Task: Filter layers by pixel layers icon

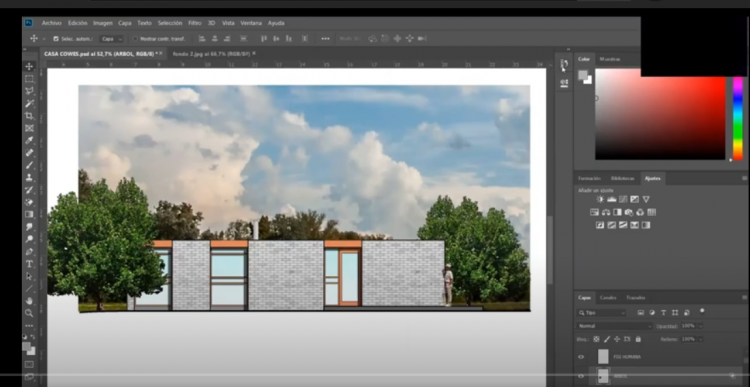Action: pyautogui.click(x=640, y=312)
